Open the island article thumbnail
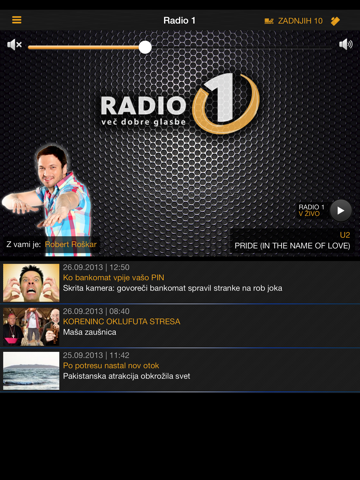360x480 pixels. coord(31,371)
